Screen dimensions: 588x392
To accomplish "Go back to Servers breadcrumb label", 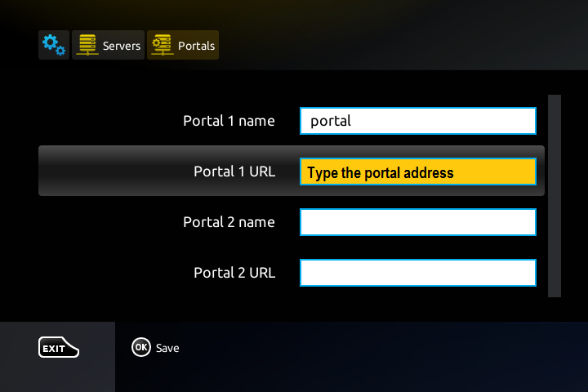I will [122, 46].
